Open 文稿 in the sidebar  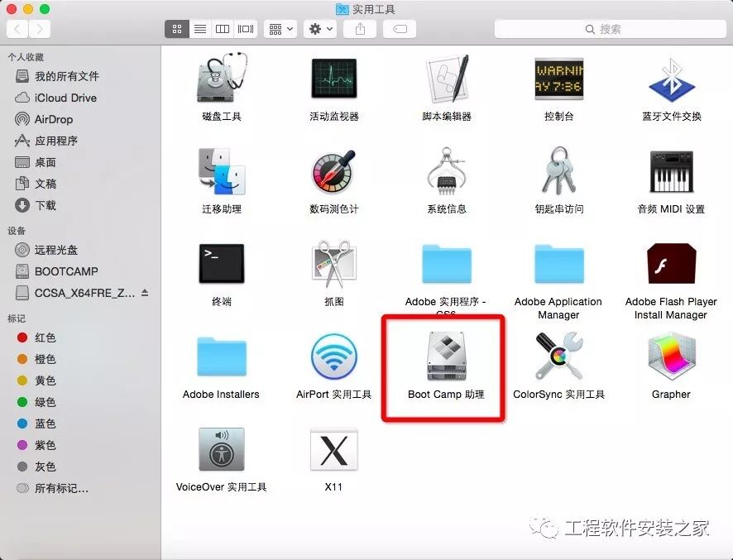click(x=80, y=184)
